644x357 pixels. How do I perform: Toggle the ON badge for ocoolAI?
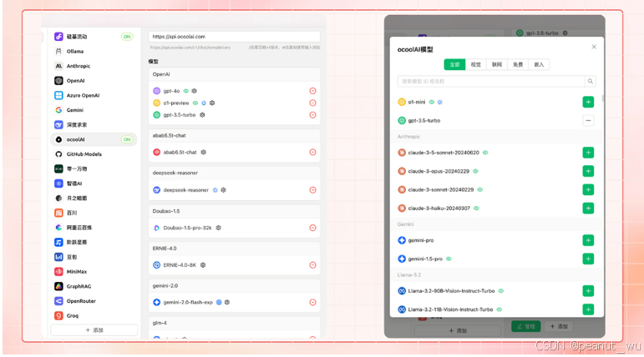coord(127,139)
